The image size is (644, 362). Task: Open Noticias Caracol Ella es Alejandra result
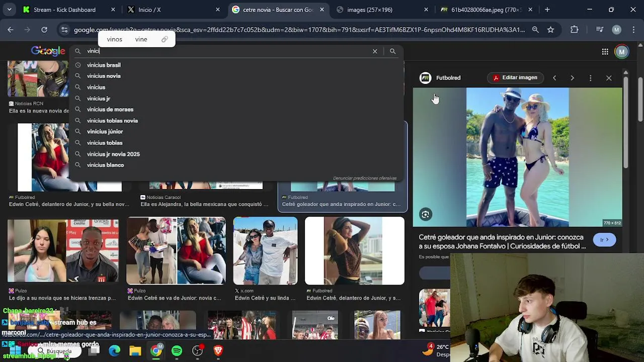204,201
